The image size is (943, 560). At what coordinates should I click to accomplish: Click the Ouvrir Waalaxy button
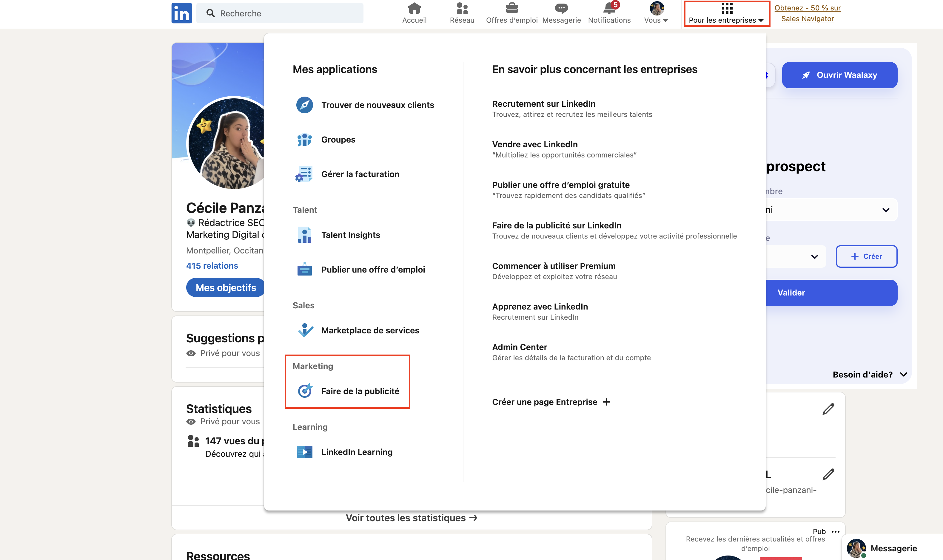[839, 75]
